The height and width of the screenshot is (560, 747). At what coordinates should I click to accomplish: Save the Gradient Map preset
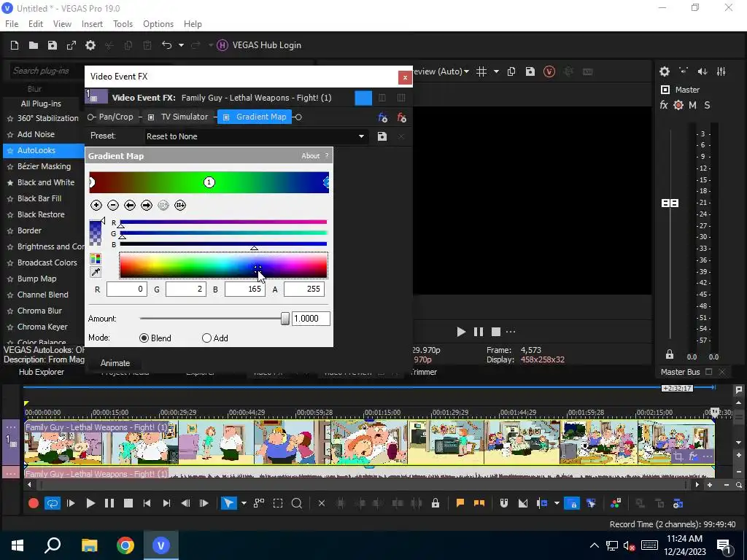click(x=382, y=136)
